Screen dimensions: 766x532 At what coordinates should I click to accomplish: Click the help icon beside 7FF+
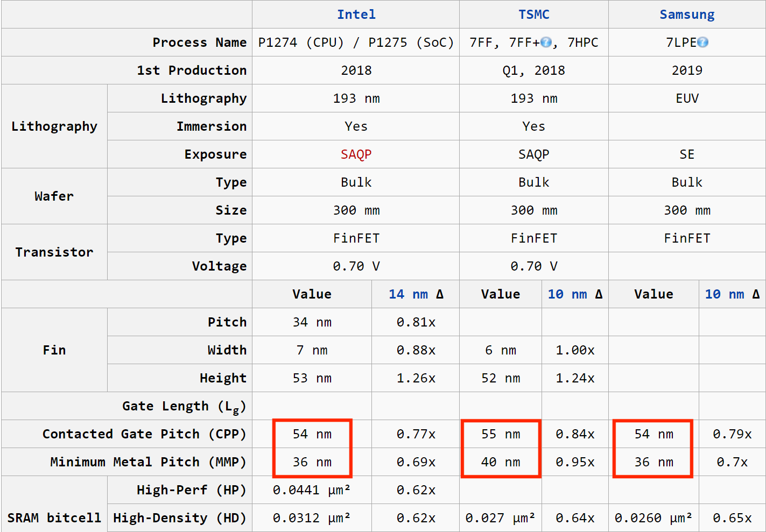coord(546,42)
